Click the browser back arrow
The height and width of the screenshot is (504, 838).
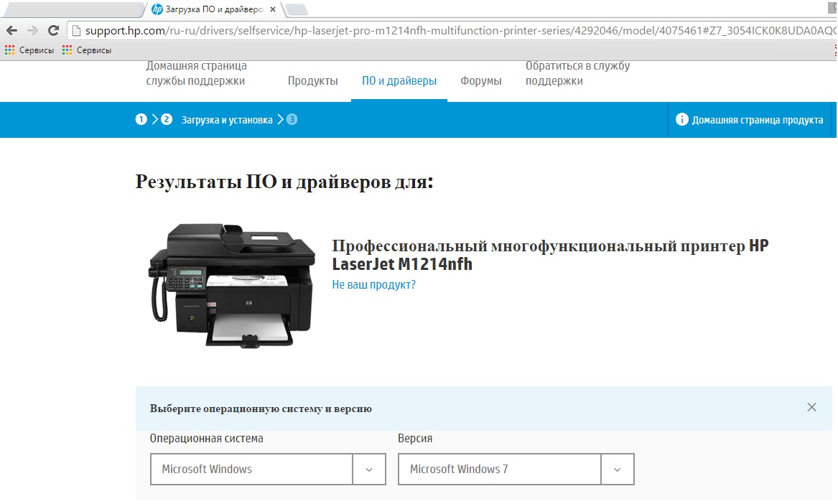(11, 31)
